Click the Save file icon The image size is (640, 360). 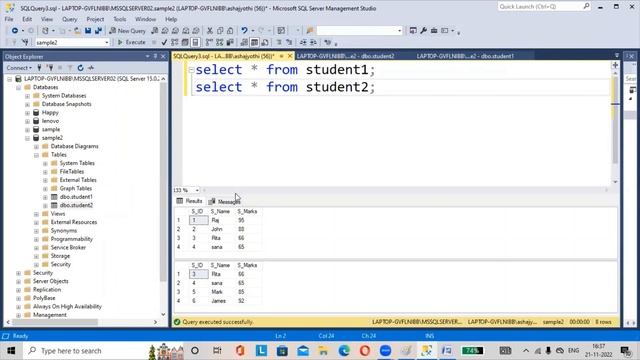point(88,31)
